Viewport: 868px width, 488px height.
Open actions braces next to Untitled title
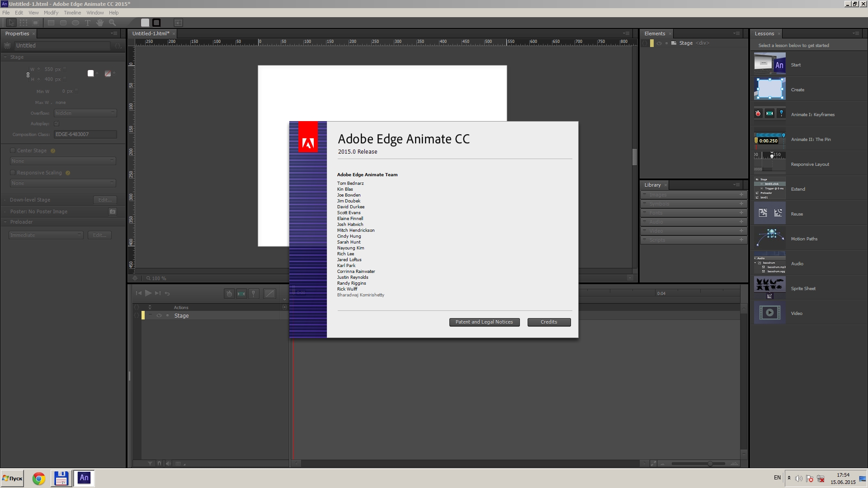118,46
